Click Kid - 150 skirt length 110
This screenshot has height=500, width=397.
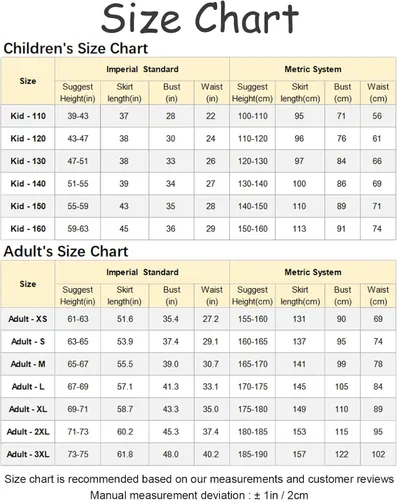click(x=299, y=206)
